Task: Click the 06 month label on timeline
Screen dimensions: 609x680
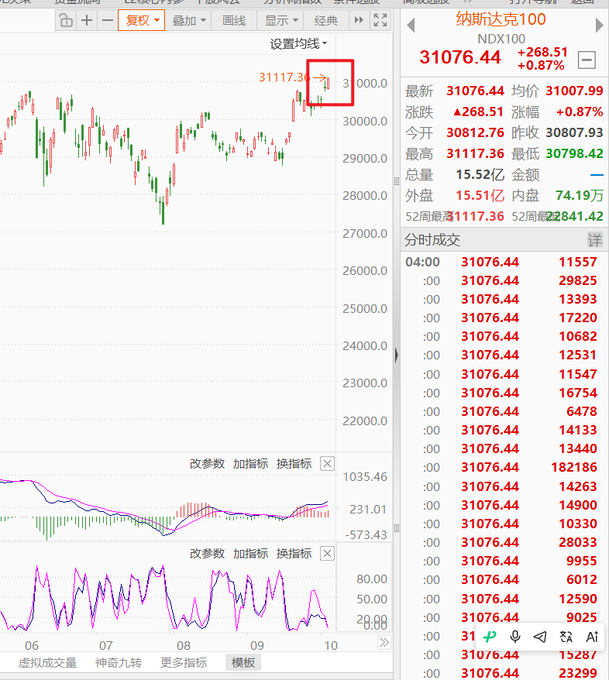Action: [x=32, y=645]
